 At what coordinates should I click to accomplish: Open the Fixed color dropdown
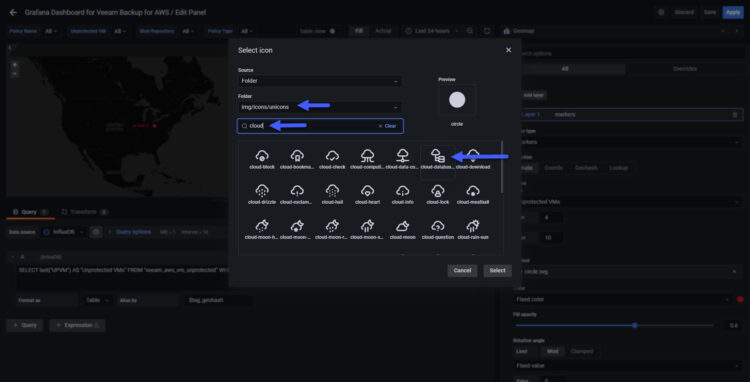(x=622, y=299)
